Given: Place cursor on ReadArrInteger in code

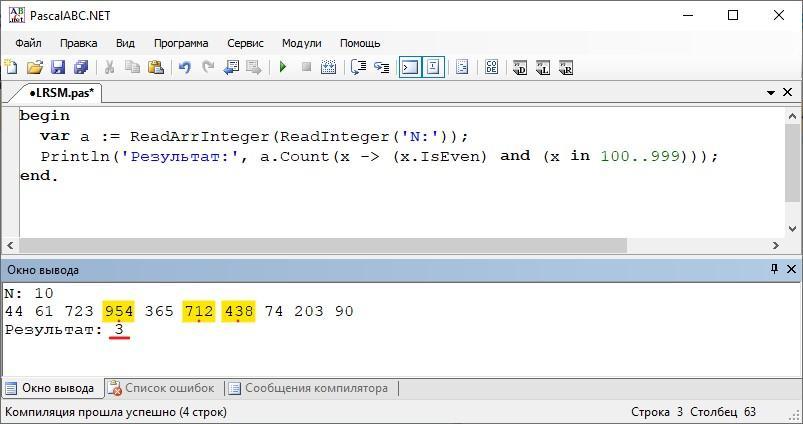Looking at the screenshot, I should click(x=201, y=137).
